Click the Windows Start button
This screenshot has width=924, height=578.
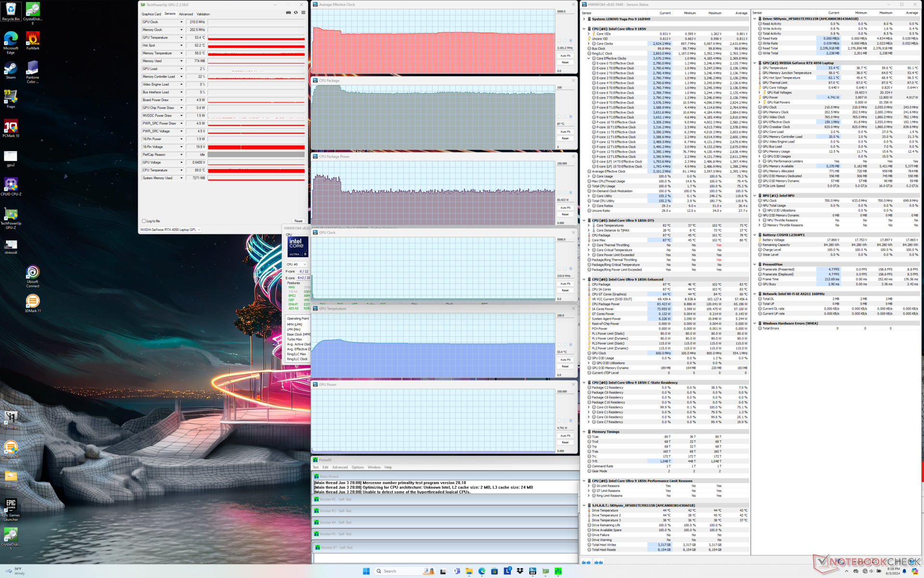(x=366, y=571)
